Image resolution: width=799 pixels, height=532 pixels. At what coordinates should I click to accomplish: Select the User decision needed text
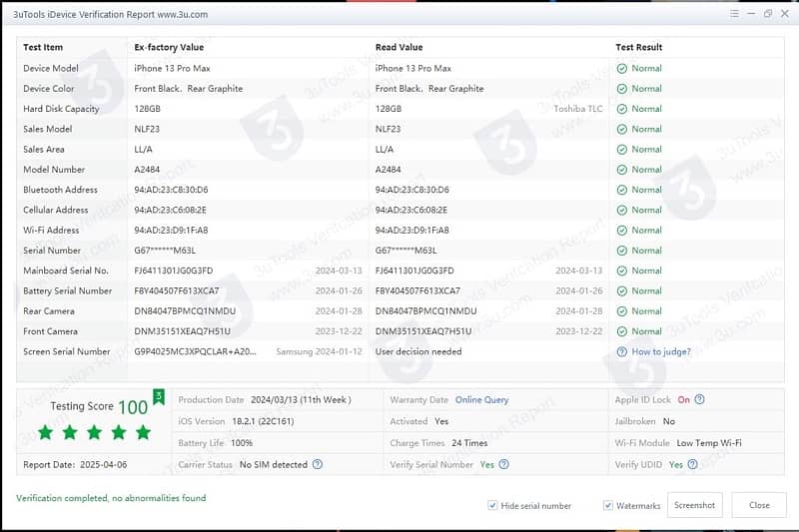pyautogui.click(x=418, y=351)
